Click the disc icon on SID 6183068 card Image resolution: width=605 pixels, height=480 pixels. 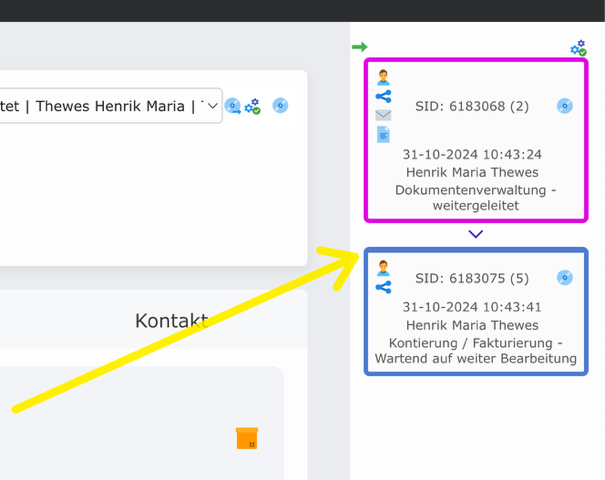564,106
